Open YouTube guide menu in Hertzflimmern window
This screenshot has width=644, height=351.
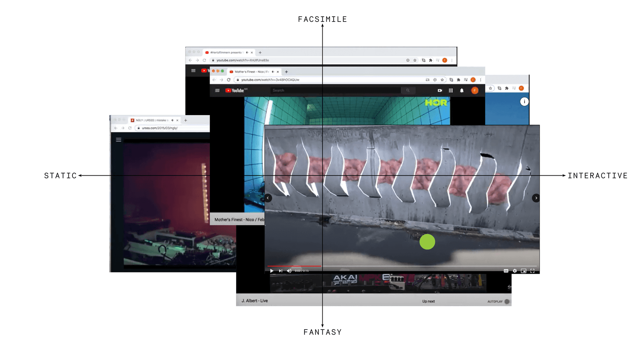point(193,70)
